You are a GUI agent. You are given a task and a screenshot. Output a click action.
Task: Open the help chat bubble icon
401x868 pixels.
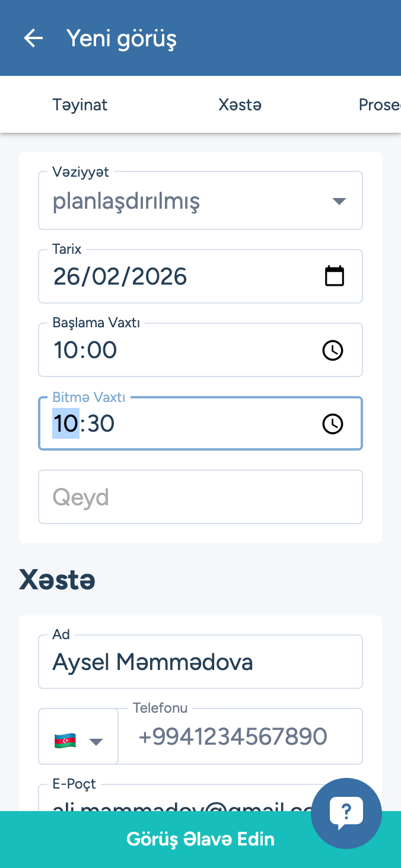point(346,813)
